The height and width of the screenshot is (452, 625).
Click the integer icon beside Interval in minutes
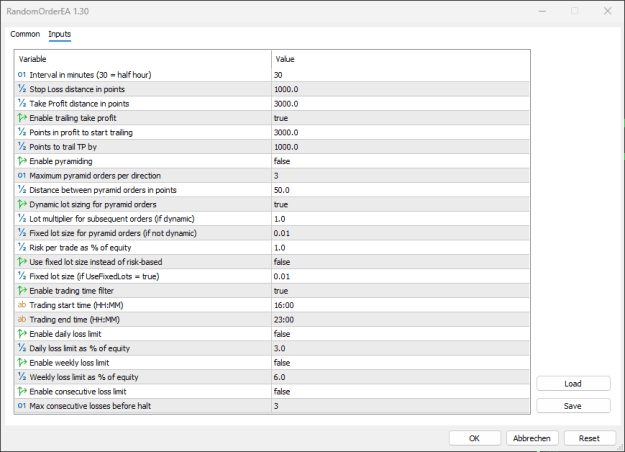pyautogui.click(x=22, y=75)
